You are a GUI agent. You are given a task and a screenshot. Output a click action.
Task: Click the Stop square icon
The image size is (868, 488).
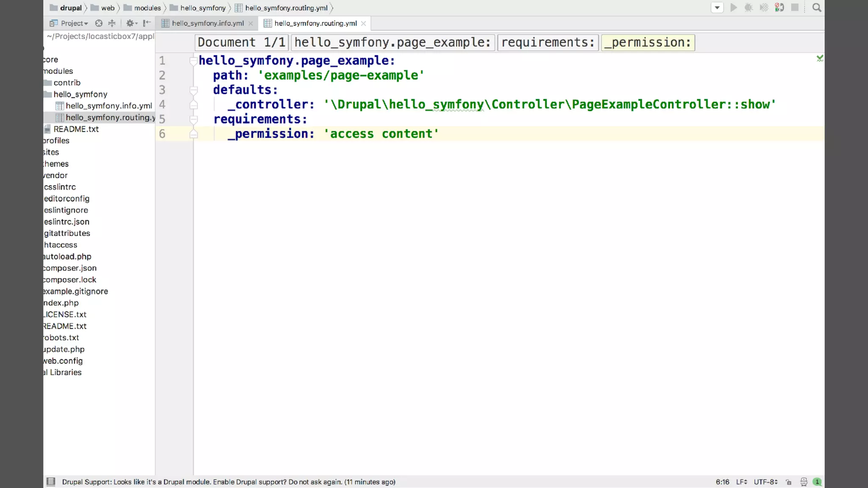click(x=795, y=8)
